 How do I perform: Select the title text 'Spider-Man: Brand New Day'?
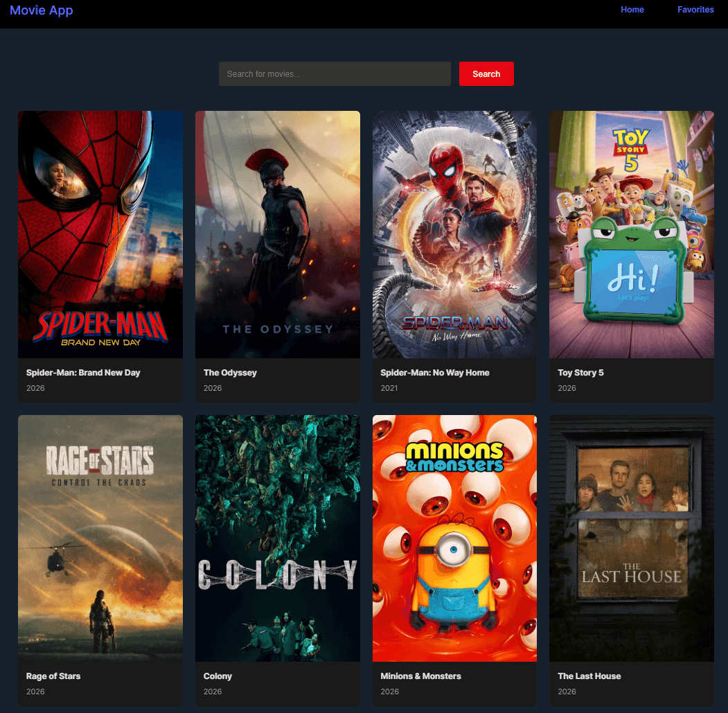[x=83, y=373]
